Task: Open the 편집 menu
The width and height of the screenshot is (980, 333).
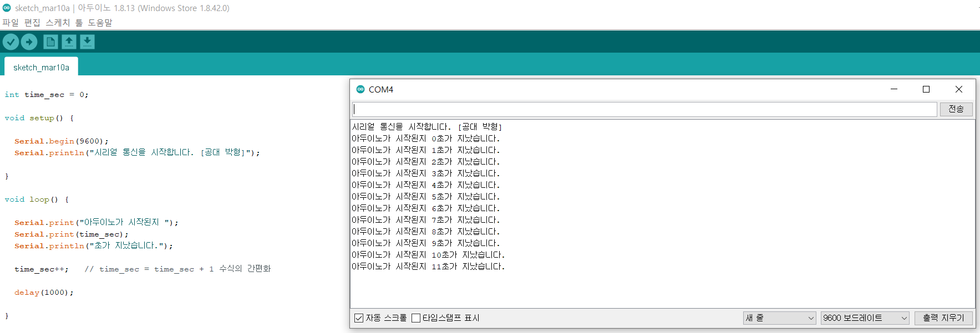Action: [x=32, y=23]
